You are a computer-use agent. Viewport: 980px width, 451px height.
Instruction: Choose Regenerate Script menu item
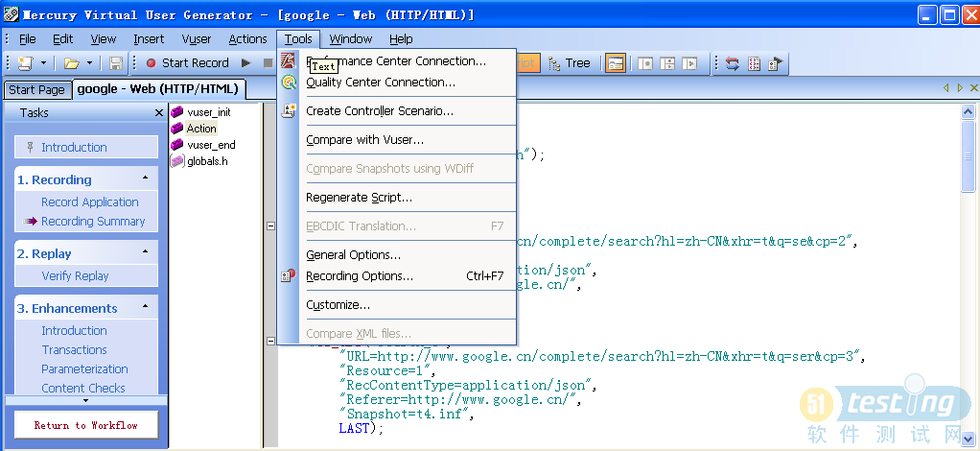coord(397,197)
